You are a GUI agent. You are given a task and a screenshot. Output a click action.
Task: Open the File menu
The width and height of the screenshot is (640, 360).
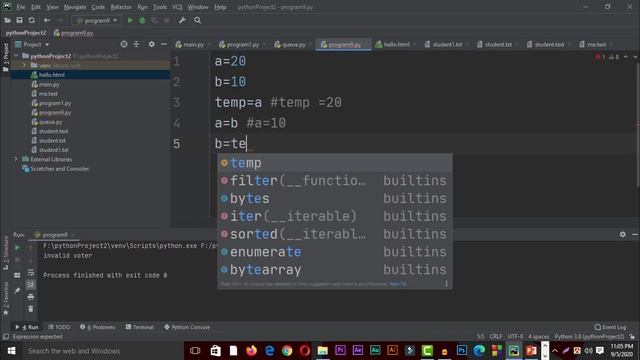(21, 7)
